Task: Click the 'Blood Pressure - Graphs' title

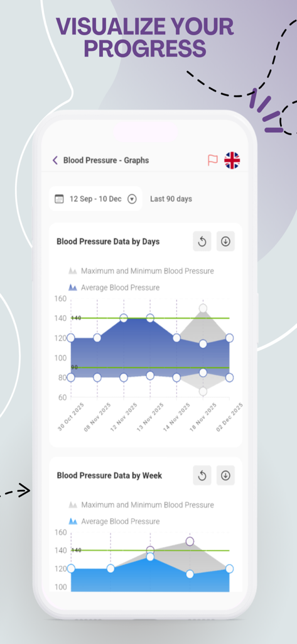Action: [x=106, y=160]
